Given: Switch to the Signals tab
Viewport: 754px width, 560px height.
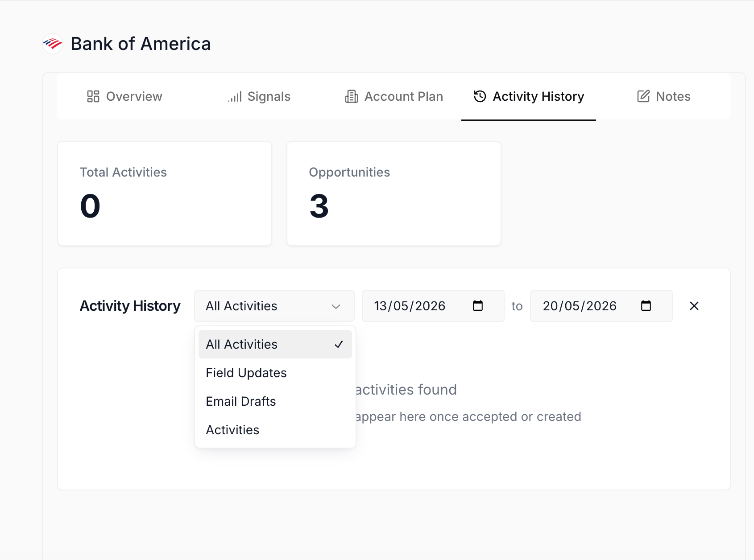Looking at the screenshot, I should pyautogui.click(x=259, y=96).
